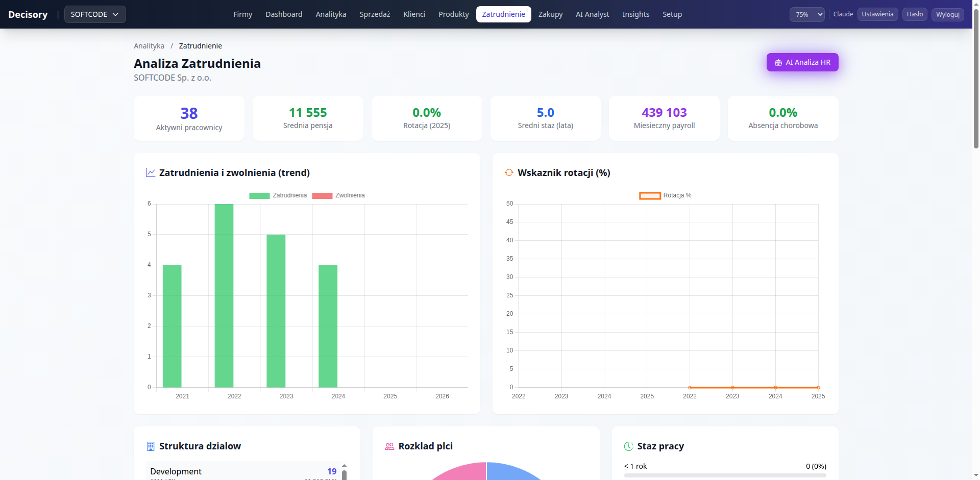Screen dimensions: 980x480
Task: Toggle the Zwolnienia legend series
Action: coord(338,196)
